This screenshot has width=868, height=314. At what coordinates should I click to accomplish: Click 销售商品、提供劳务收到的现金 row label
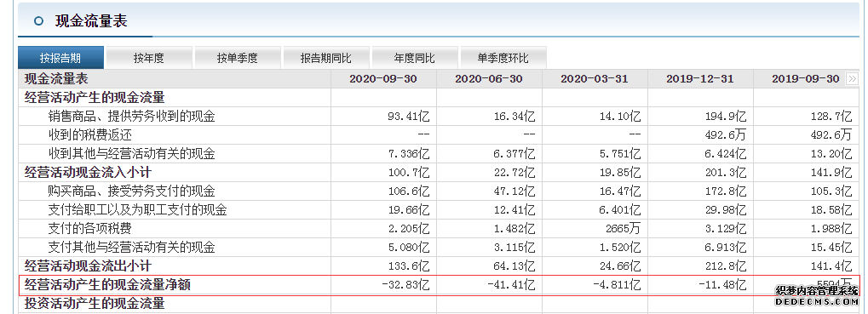[131, 117]
